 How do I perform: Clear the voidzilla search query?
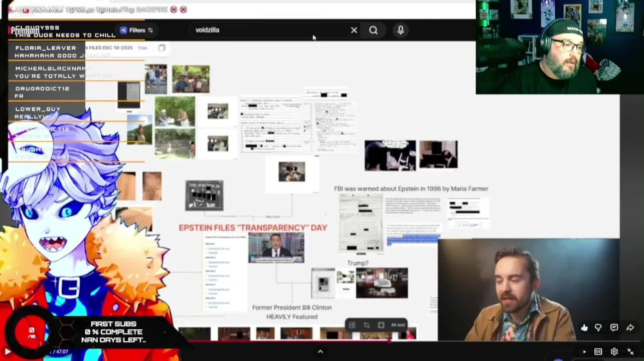point(354,30)
